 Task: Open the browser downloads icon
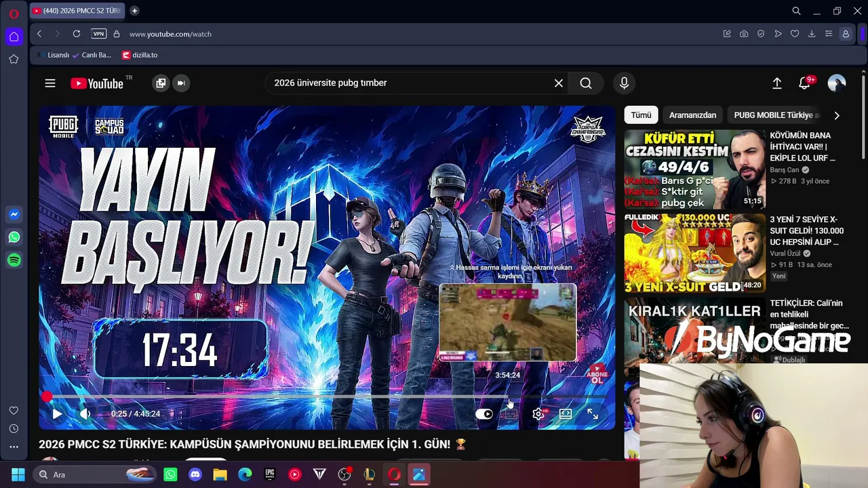pos(812,34)
